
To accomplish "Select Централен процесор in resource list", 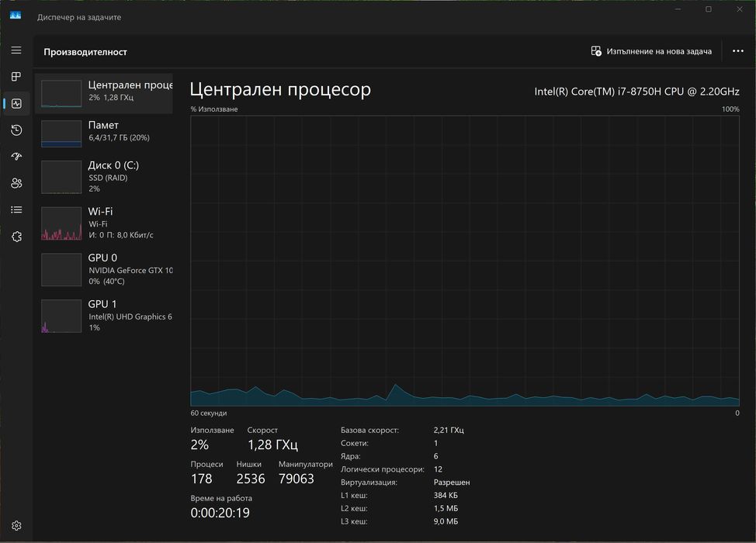I will 104,93.
